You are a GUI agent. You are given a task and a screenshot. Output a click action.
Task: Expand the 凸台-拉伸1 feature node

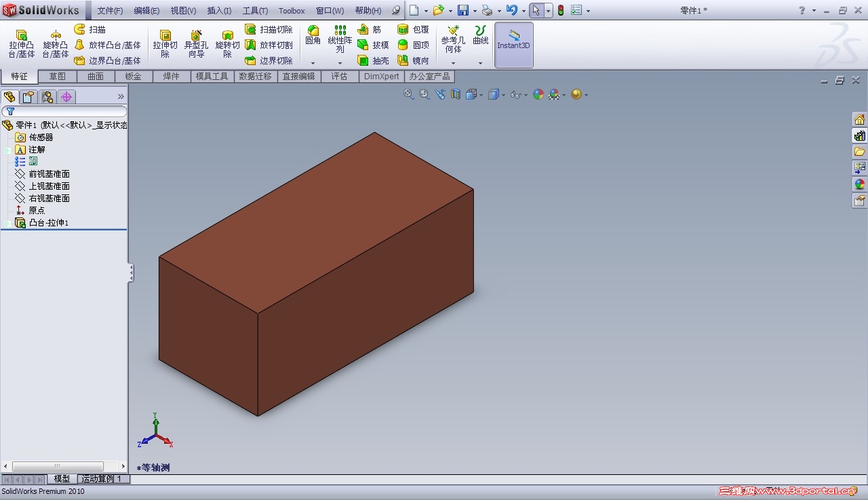(x=8, y=223)
